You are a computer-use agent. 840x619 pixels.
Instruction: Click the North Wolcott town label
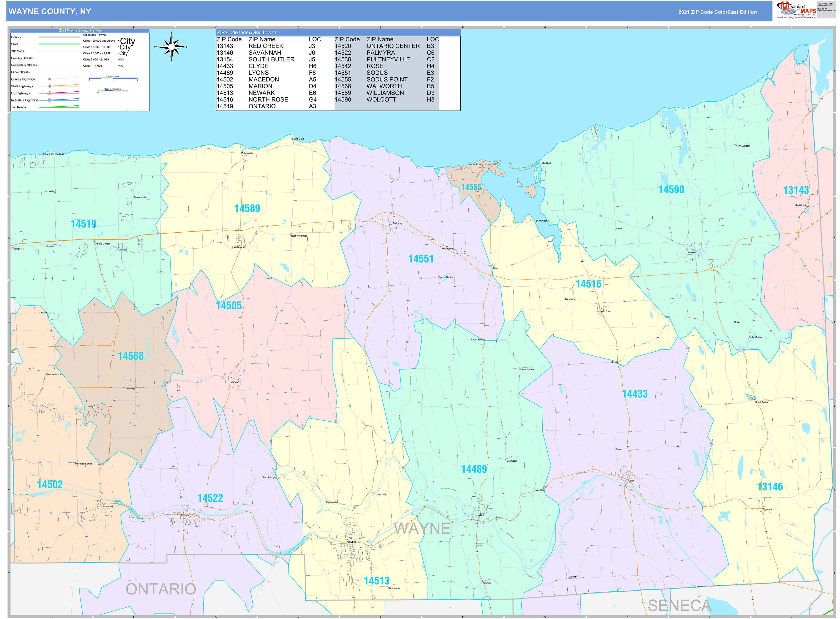(x=742, y=146)
